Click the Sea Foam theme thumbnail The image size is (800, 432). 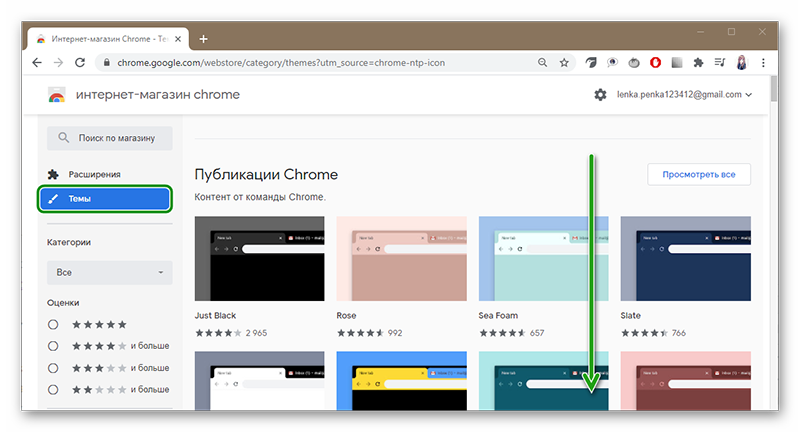pos(543,259)
